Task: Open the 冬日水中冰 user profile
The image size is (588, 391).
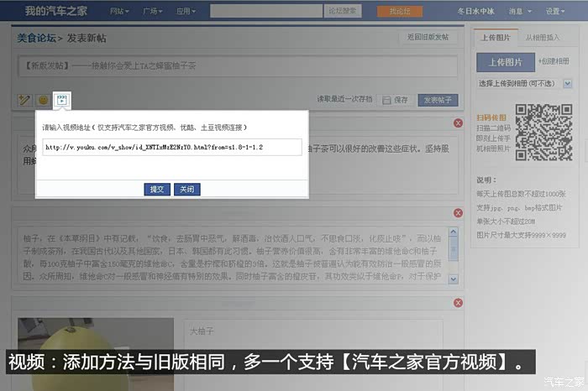Action: click(475, 11)
